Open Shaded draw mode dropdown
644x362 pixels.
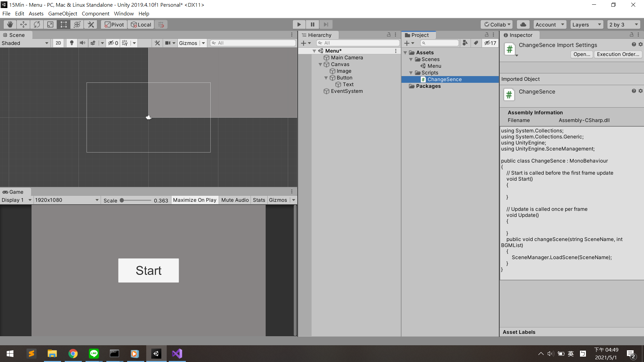pos(25,43)
